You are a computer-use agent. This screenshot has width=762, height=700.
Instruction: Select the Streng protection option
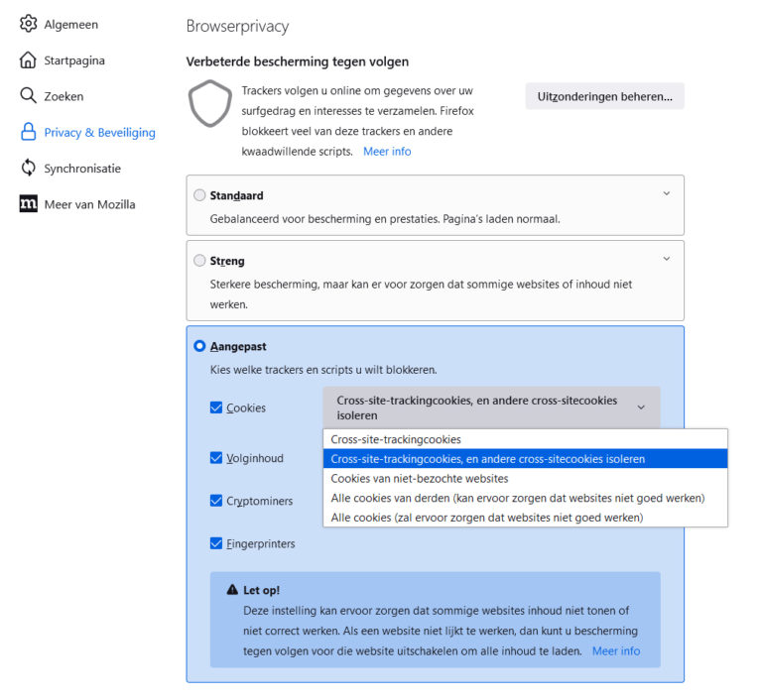click(200, 261)
